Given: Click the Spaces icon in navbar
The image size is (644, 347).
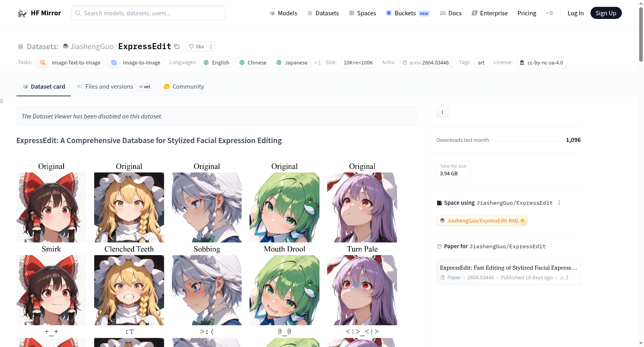Looking at the screenshot, I should (x=352, y=13).
